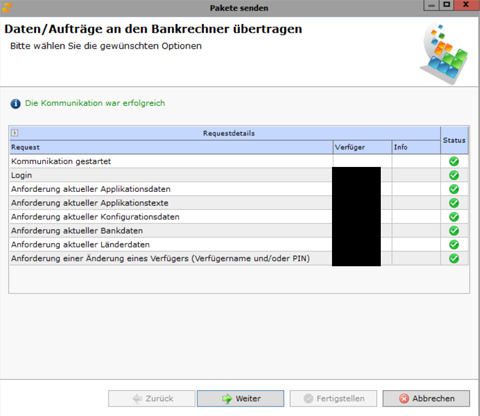Image resolution: width=480 pixels, height=416 pixels.
Task: Click the orange app icon in title bar
Action: coord(7,7)
